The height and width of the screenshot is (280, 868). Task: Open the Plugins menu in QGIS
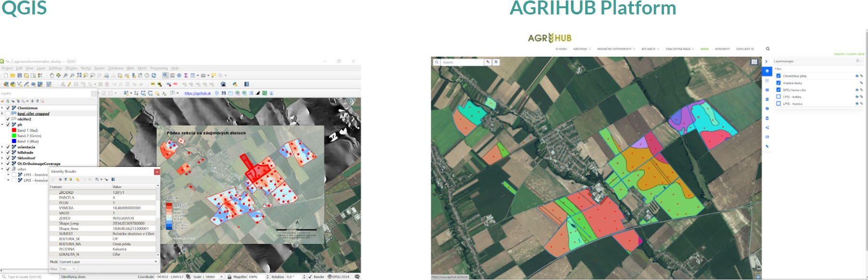[71, 68]
